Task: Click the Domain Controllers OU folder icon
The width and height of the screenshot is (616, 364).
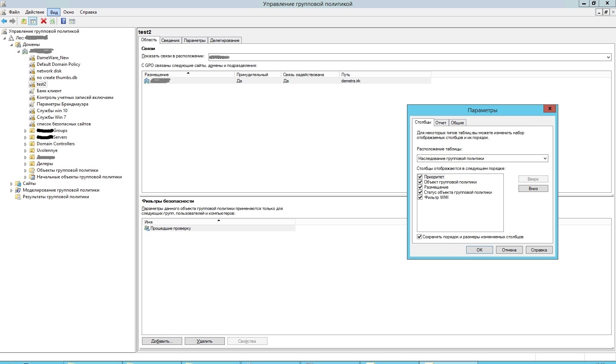Action: pos(32,144)
